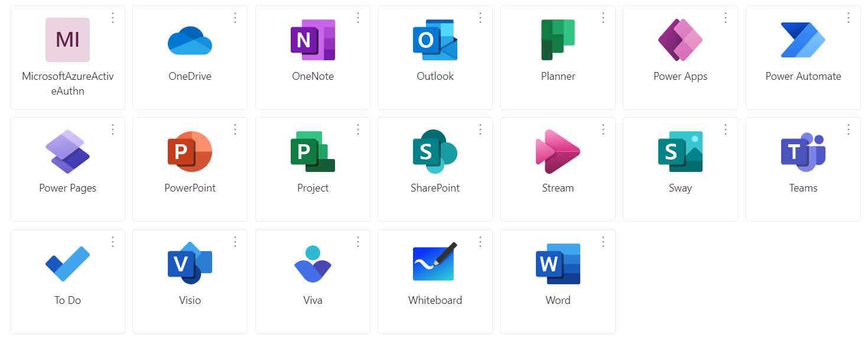Open the To Do checkmark icon
Image resolution: width=868 pixels, height=347 pixels.
click(x=67, y=264)
